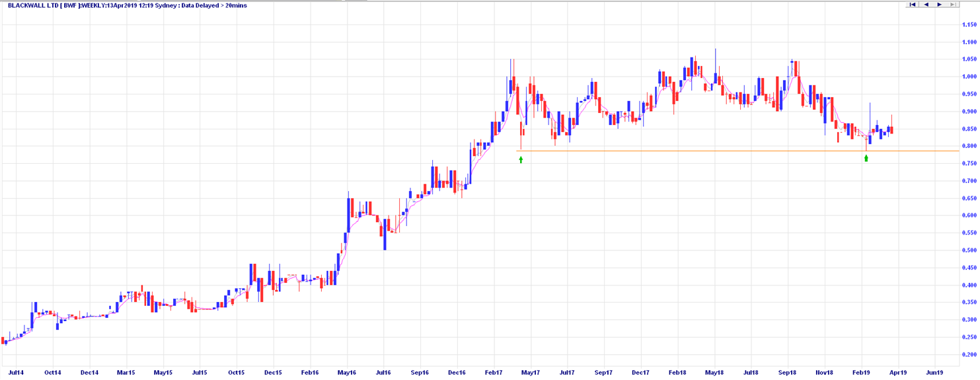Image resolution: width=980 pixels, height=380 pixels.
Task: Click the Apr19 date axis label
Action: click(898, 373)
